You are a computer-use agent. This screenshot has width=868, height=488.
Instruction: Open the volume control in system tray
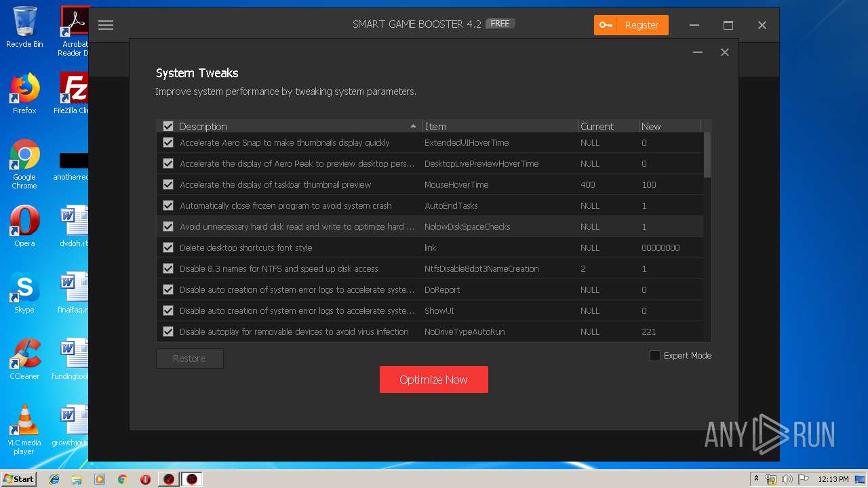[787, 479]
